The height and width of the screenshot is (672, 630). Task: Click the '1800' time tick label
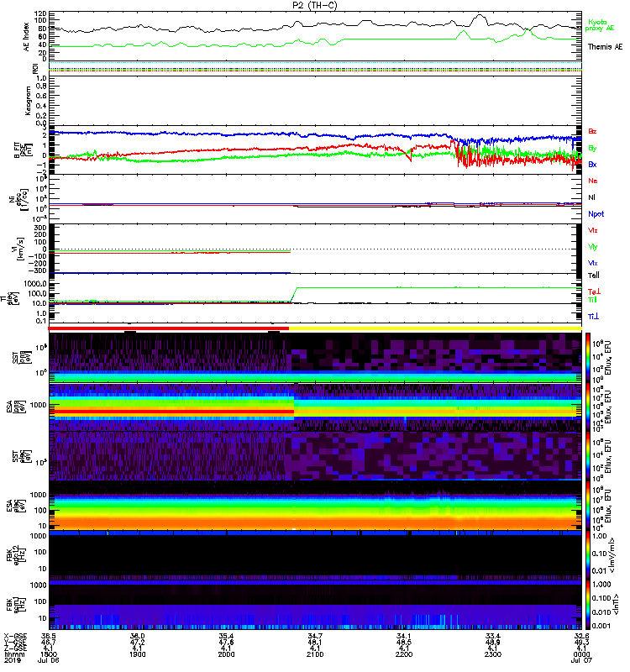49,654
